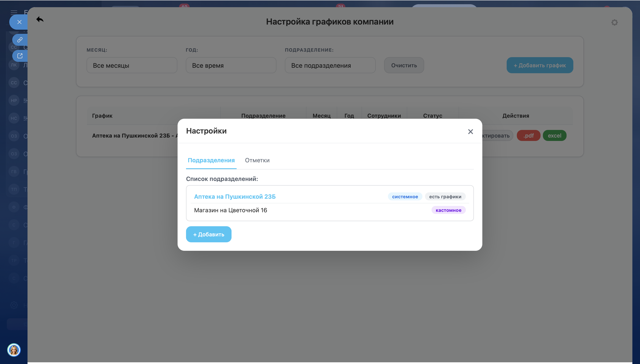Click the + Добавить график button
This screenshot has width=640, height=364.
click(539, 65)
